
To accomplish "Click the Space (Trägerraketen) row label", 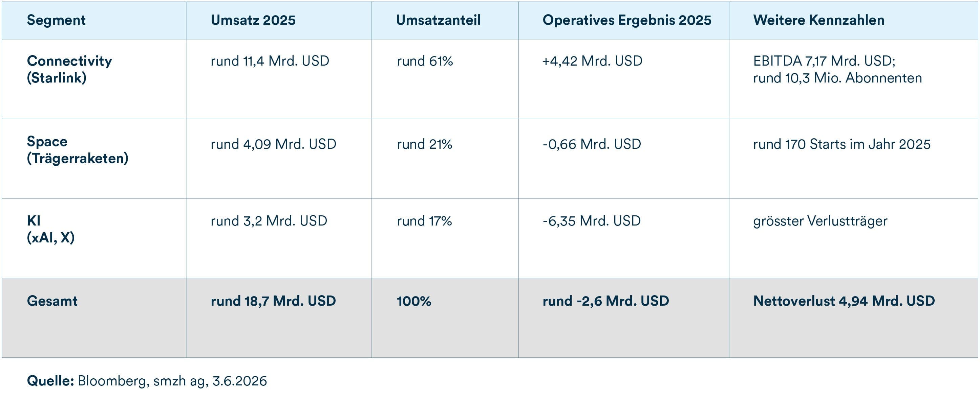I will pos(78,150).
